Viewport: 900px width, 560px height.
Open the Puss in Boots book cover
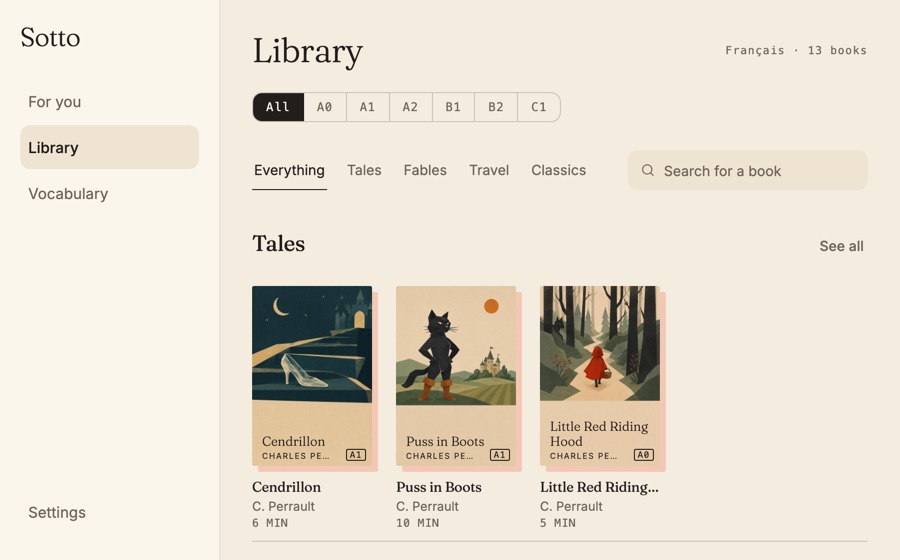pos(456,376)
